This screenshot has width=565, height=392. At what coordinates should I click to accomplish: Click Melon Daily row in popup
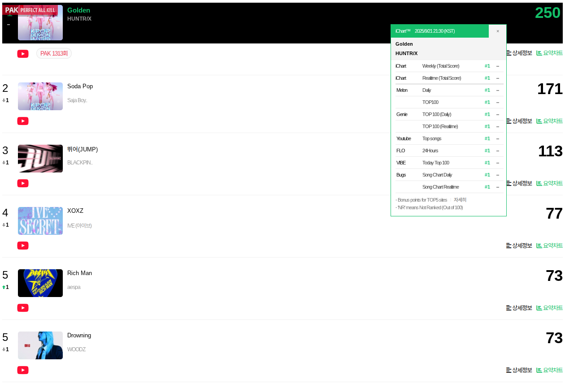pos(449,90)
